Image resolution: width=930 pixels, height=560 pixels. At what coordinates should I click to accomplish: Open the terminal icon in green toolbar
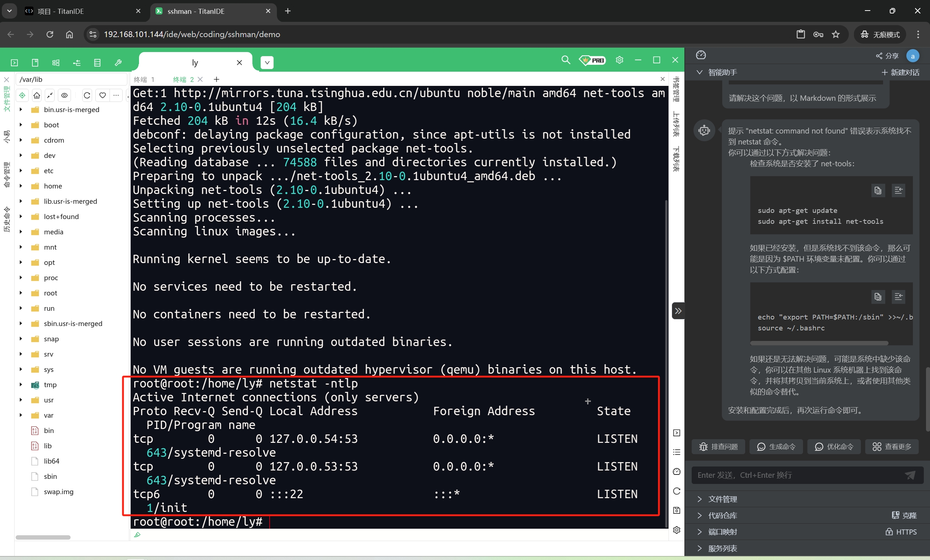point(14,63)
